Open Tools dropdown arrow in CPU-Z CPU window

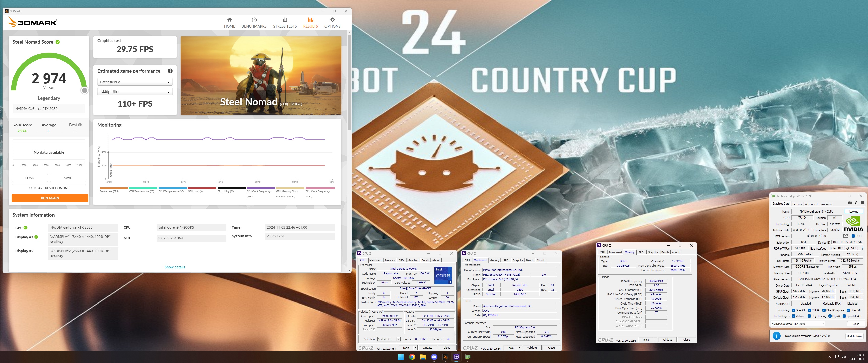pyautogui.click(x=415, y=348)
